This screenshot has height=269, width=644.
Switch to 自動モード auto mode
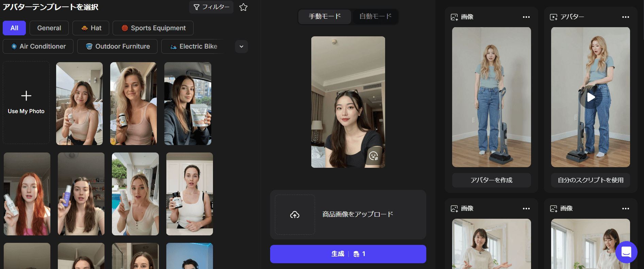click(x=375, y=16)
